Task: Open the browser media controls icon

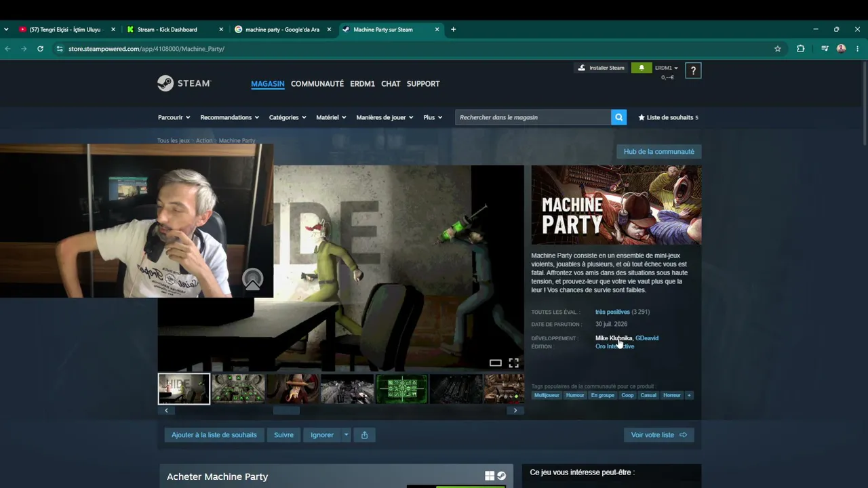Action: tap(825, 49)
